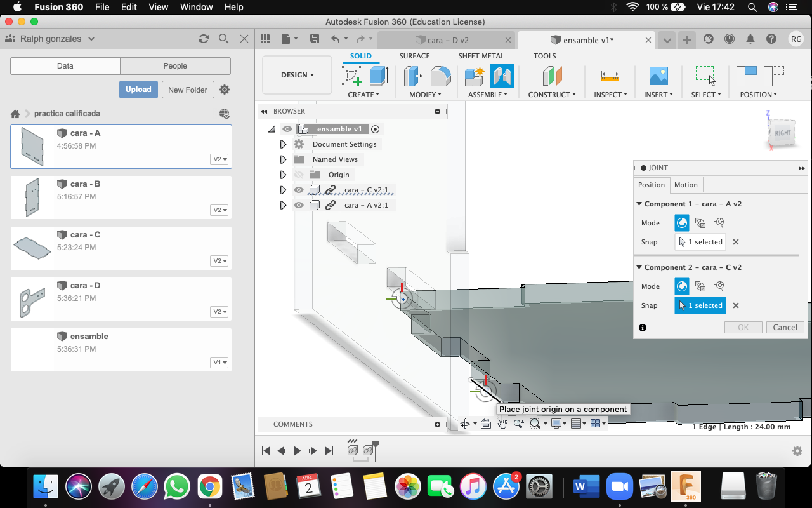Open the People tab in data panel
The height and width of the screenshot is (508, 812).
click(175, 66)
